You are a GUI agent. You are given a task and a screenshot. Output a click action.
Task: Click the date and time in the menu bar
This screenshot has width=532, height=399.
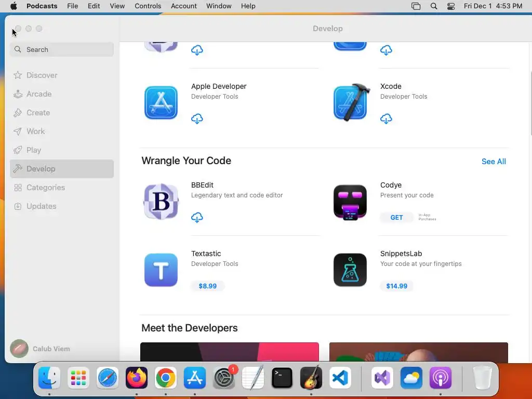tap(493, 6)
